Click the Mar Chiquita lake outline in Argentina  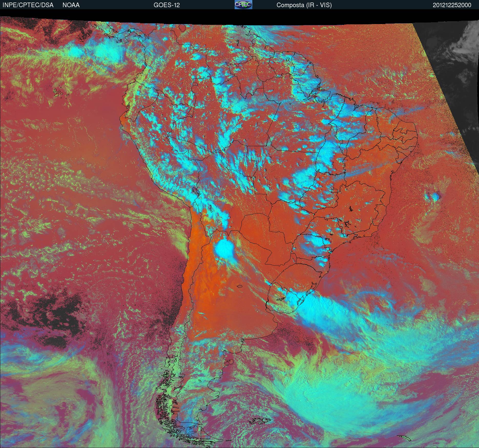pyautogui.click(x=240, y=287)
